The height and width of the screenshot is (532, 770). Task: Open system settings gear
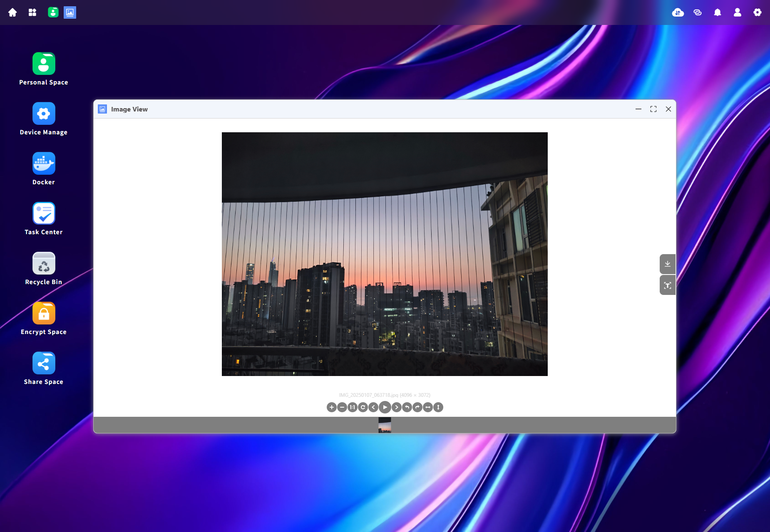coord(758,12)
